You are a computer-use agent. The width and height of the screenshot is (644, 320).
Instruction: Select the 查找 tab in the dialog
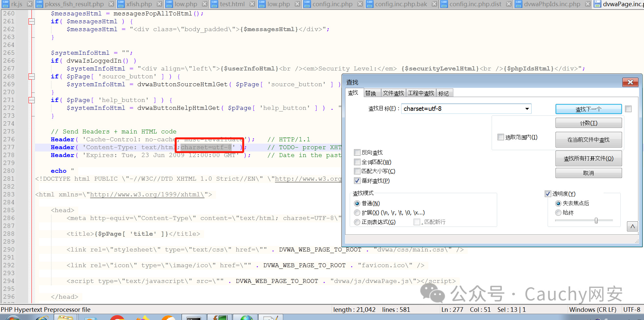[353, 93]
